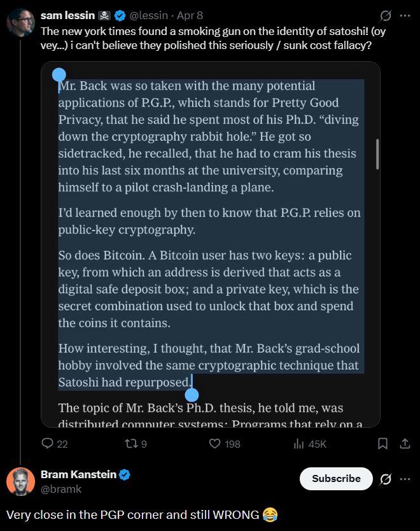Open the Apr 8 post timestamp
The image size is (420, 531).
click(x=190, y=15)
